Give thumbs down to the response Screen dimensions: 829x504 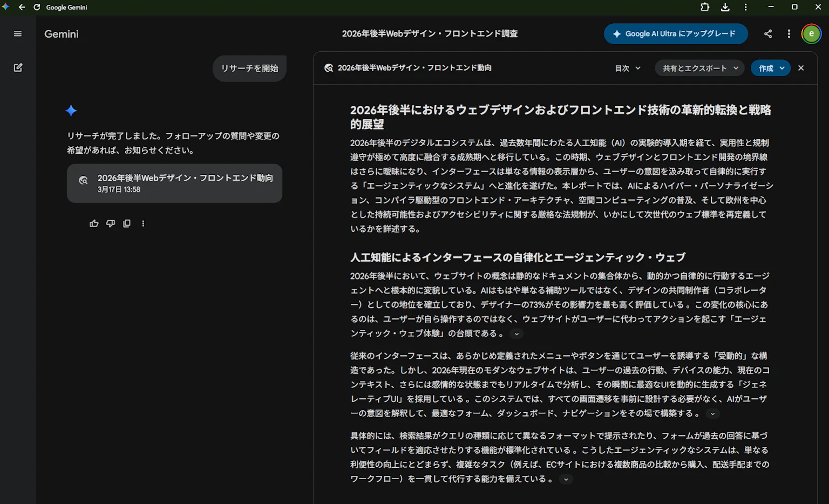coord(111,223)
